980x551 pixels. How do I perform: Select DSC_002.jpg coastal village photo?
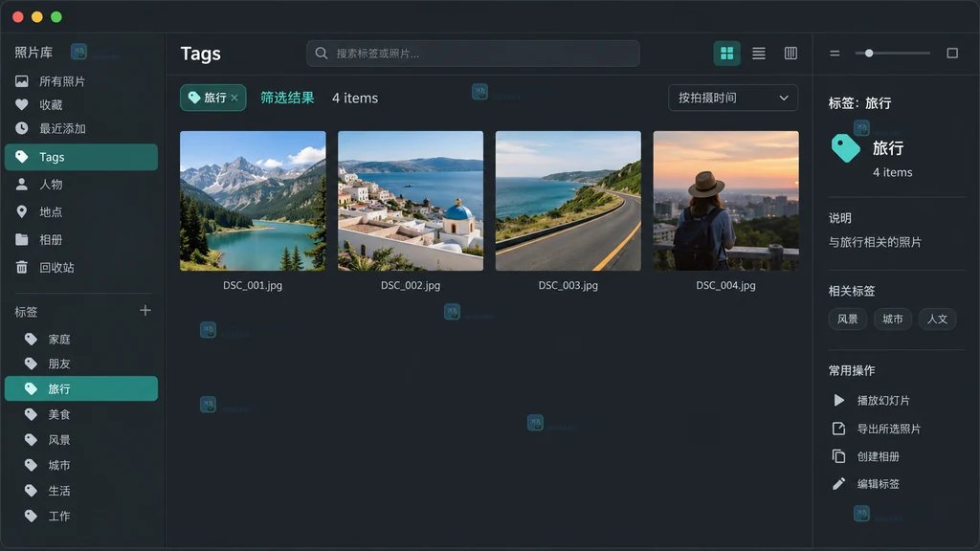[x=411, y=201]
